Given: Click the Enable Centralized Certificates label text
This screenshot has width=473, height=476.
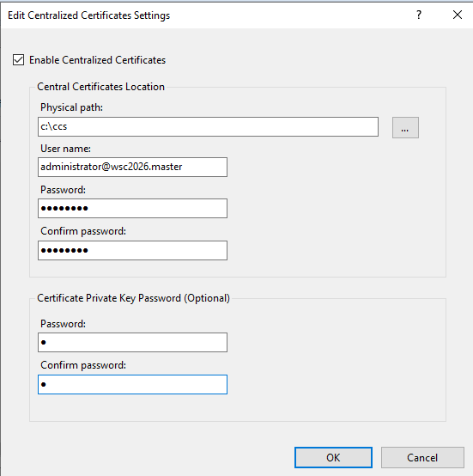Looking at the screenshot, I should point(97,60).
